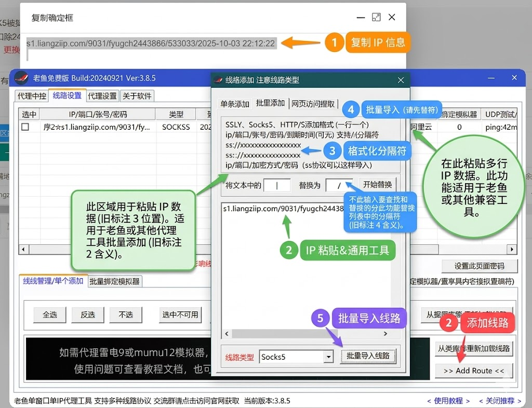Click the paste area's left scroll arrow
The height and width of the screenshot is (408, 532).
click(227, 333)
